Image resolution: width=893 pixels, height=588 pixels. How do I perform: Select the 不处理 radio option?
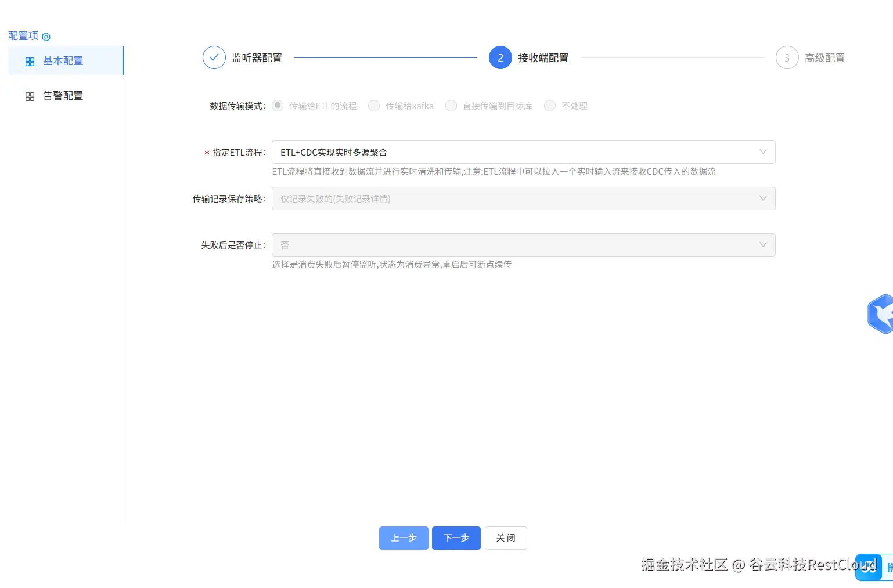pyautogui.click(x=550, y=106)
